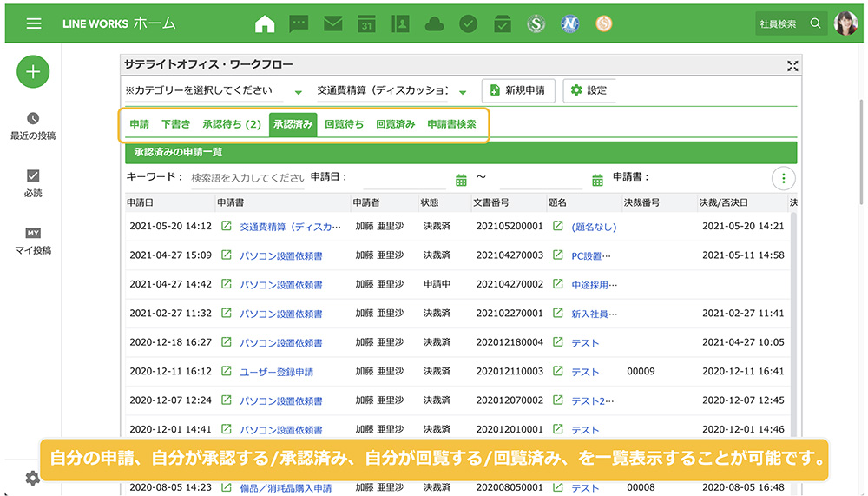This screenshot has height=496, width=868.
Task: Open the address book contacts icon
Action: [400, 23]
